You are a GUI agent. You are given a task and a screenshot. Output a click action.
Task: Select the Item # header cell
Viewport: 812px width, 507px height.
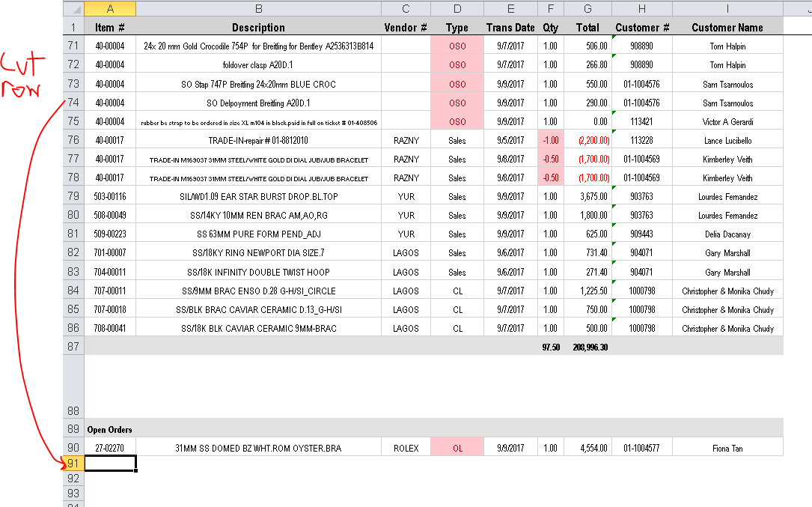coord(110,27)
